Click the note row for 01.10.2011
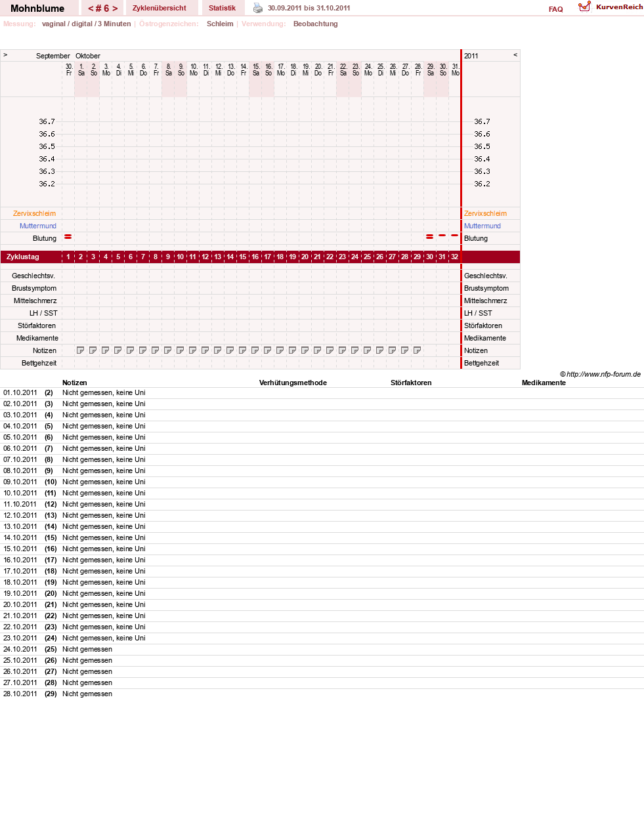 [x=322, y=393]
